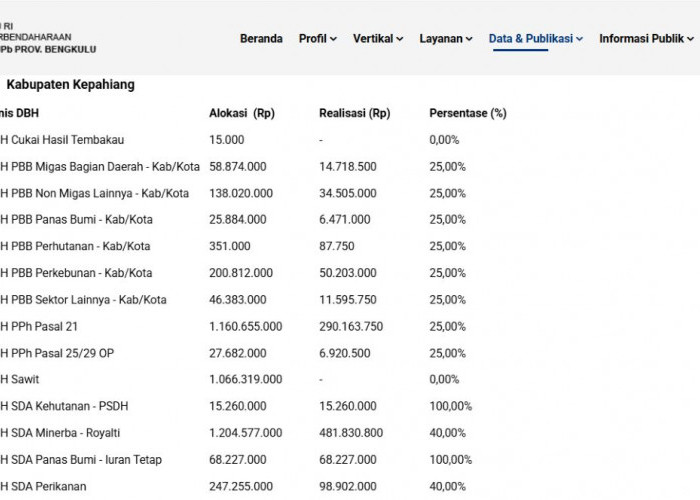700x500 pixels.
Task: Expand the Vertikal dropdown chevron
Action: pyautogui.click(x=400, y=39)
